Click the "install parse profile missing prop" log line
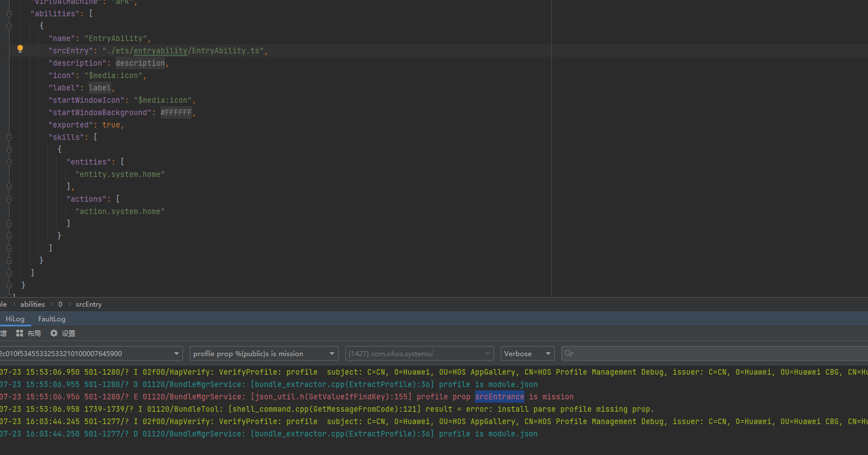Screen dimensions: 868x455 (327, 409)
